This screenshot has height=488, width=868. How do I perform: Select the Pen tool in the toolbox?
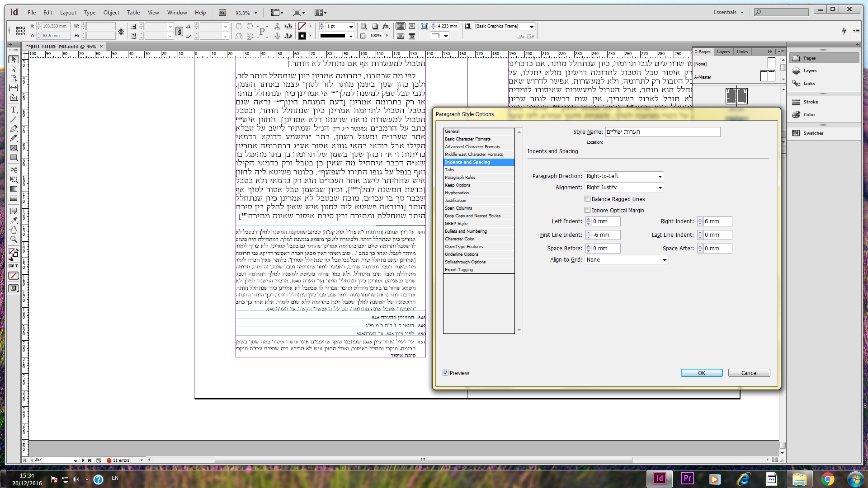14,129
